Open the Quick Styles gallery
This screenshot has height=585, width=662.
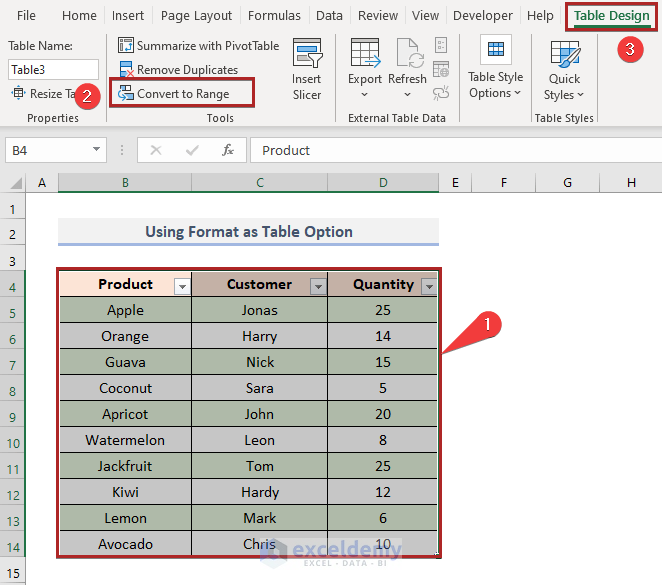(564, 70)
